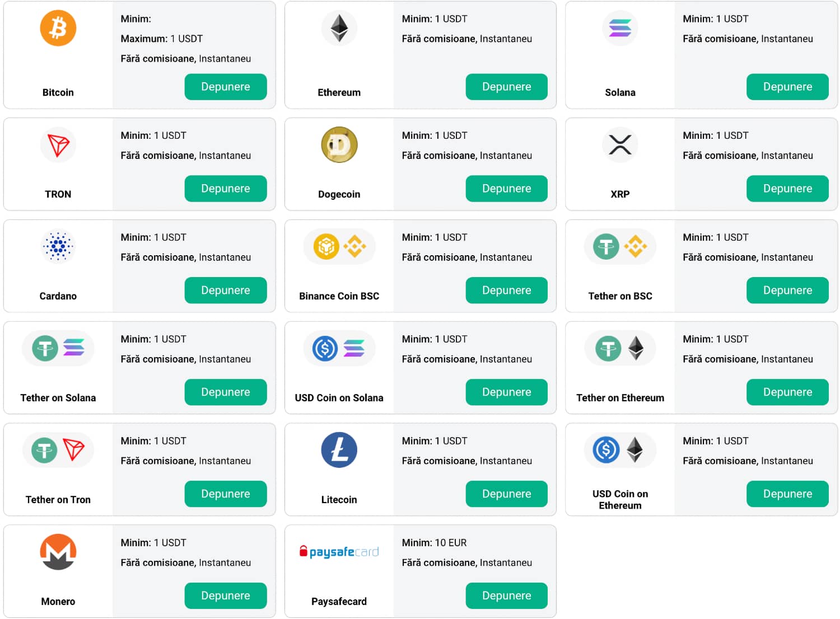Click the Litecoin blue logo icon
The height and width of the screenshot is (619, 840).
pos(339,450)
